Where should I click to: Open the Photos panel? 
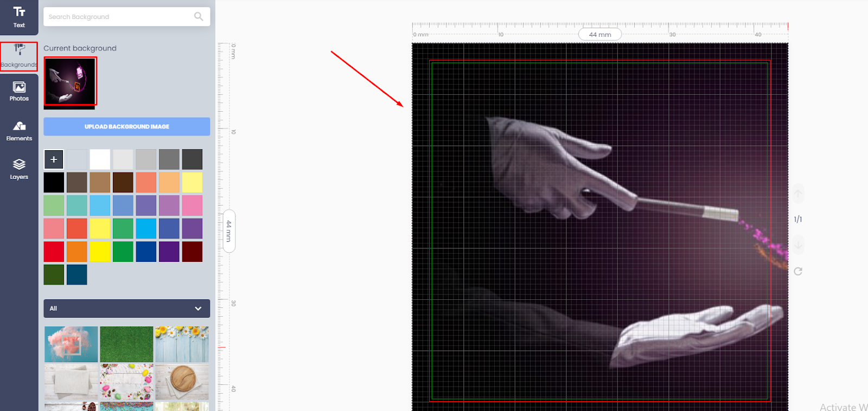click(19, 91)
